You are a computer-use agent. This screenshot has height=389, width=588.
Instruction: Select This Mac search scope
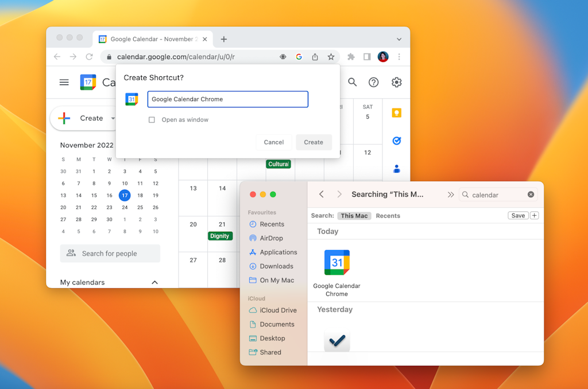[x=354, y=216]
